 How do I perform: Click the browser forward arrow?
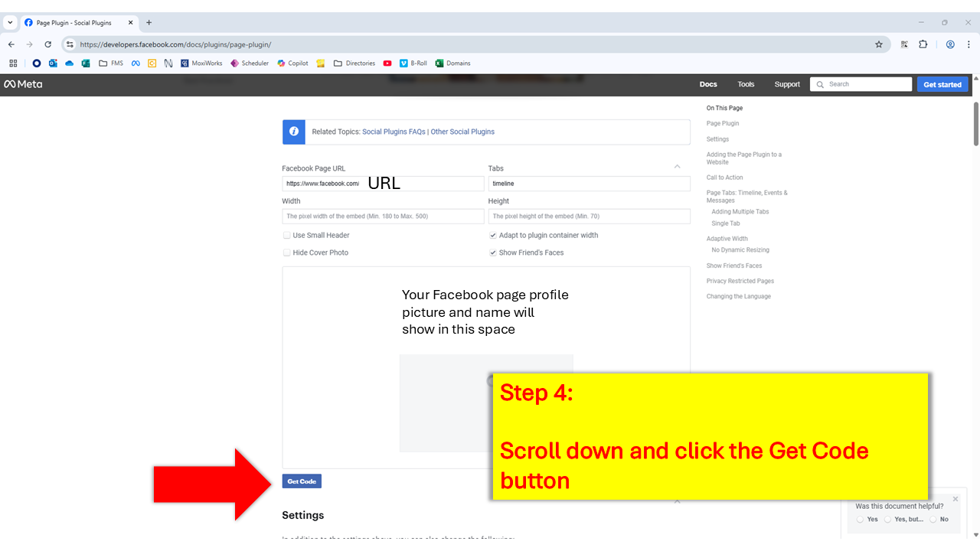tap(30, 44)
